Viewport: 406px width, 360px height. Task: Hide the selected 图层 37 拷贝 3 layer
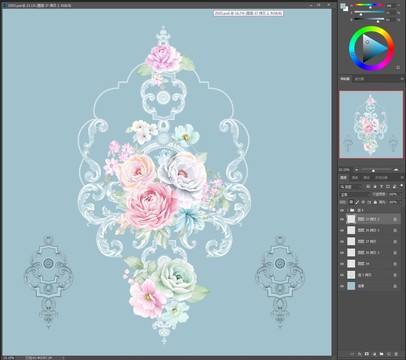342,219
